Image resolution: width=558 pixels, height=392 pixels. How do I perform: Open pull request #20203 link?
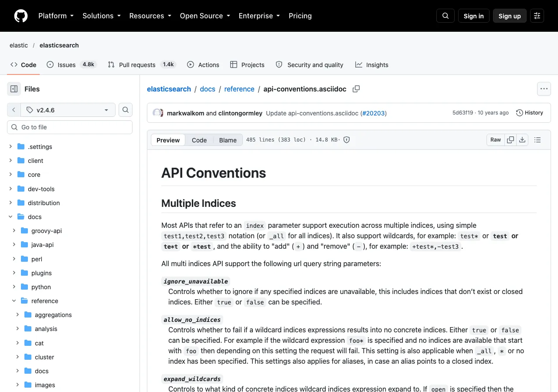click(x=374, y=113)
